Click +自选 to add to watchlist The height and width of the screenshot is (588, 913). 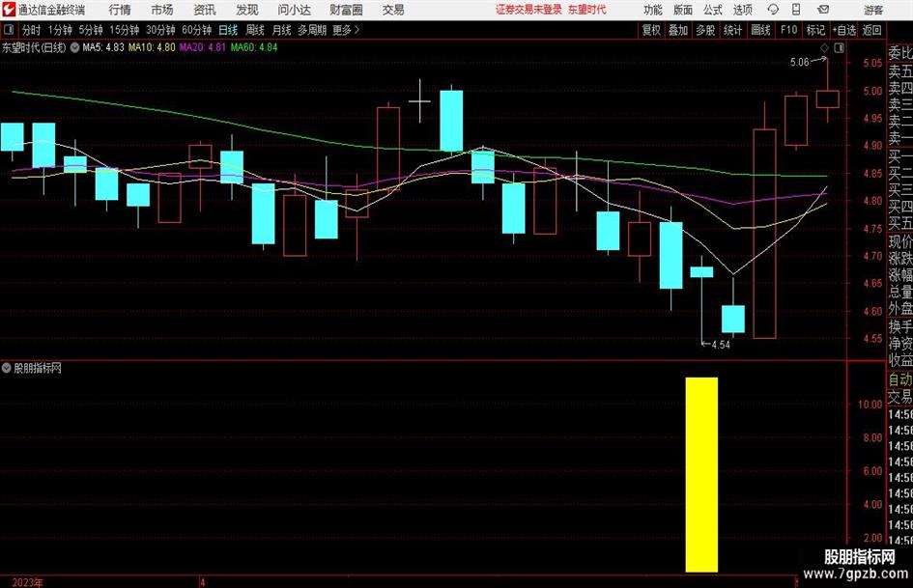point(843,30)
